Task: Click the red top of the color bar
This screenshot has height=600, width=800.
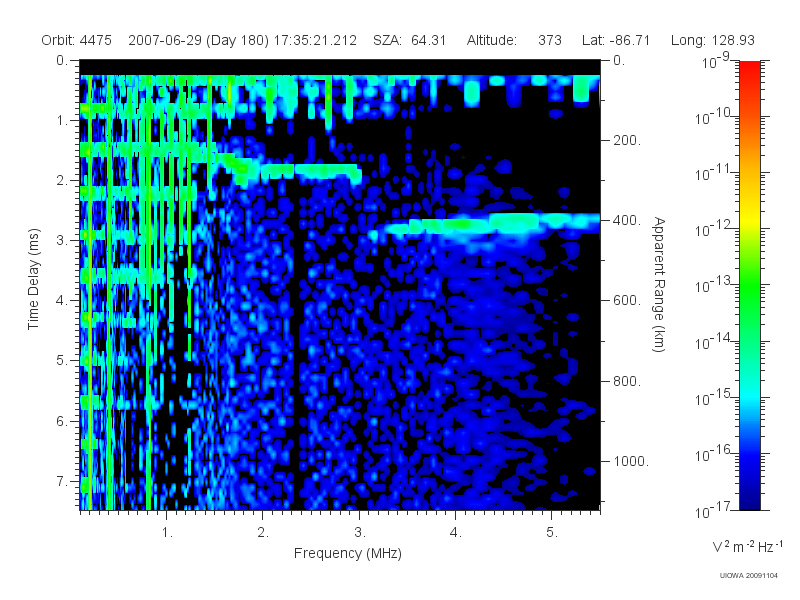Action: [x=749, y=69]
